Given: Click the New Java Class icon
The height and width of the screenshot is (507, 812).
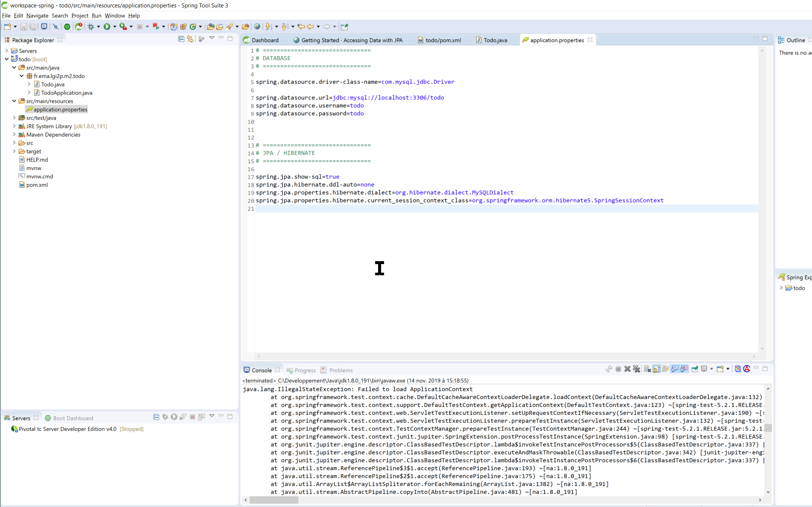Looking at the screenshot, I should coord(193,27).
